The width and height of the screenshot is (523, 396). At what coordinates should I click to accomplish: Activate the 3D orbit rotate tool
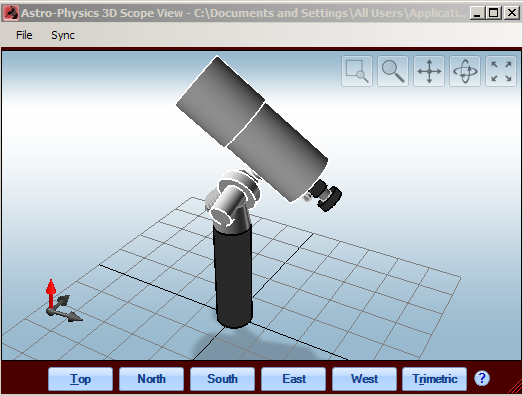(465, 71)
